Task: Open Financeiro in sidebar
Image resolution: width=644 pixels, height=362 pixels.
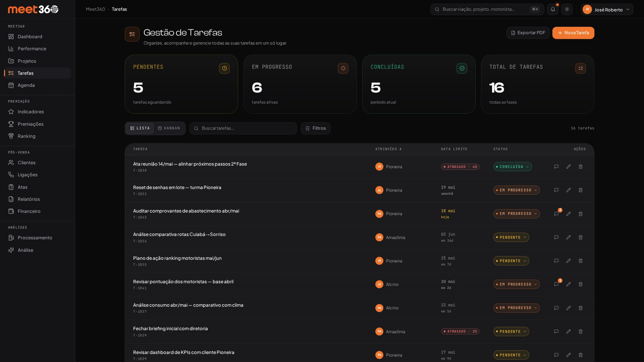Action: coord(37,211)
